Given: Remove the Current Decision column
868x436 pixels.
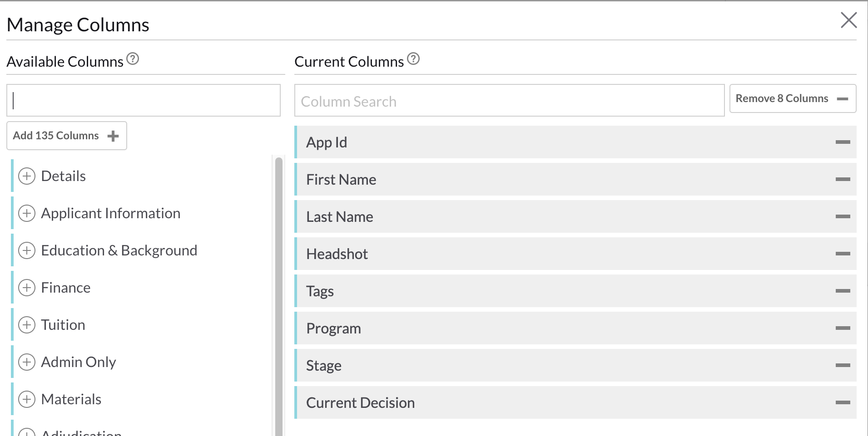Looking at the screenshot, I should [843, 402].
